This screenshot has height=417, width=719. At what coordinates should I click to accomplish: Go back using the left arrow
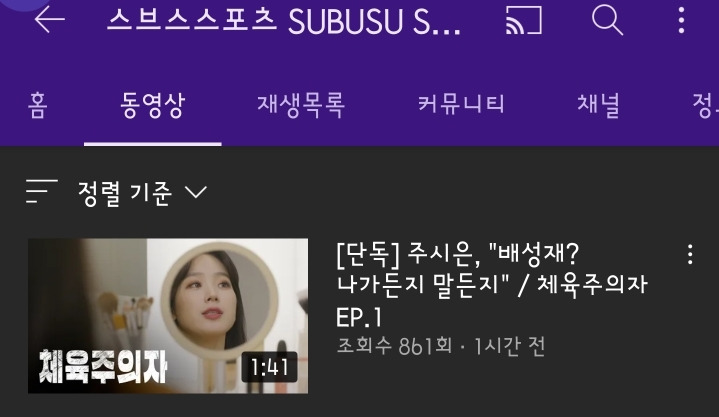tap(50, 19)
